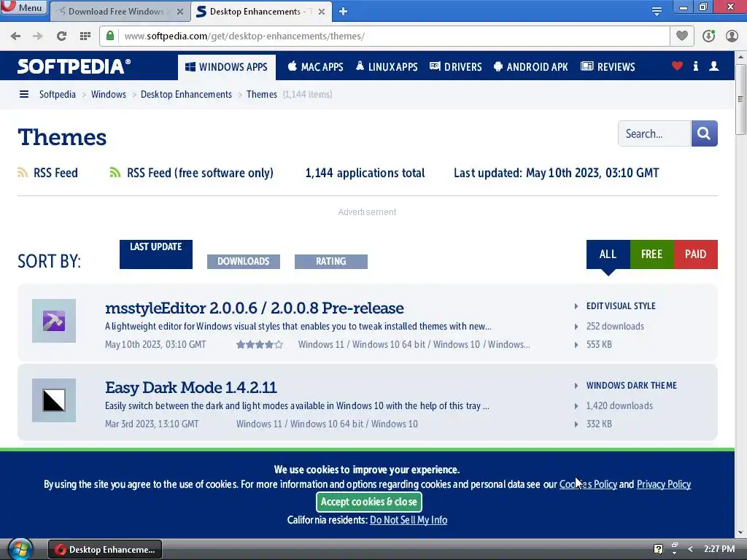Open the Mac Apps section
Viewport: 747px width, 560px height.
[x=315, y=67]
